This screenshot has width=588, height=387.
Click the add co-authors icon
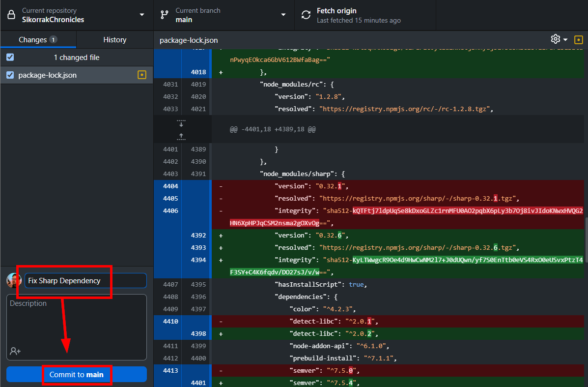[15, 351]
